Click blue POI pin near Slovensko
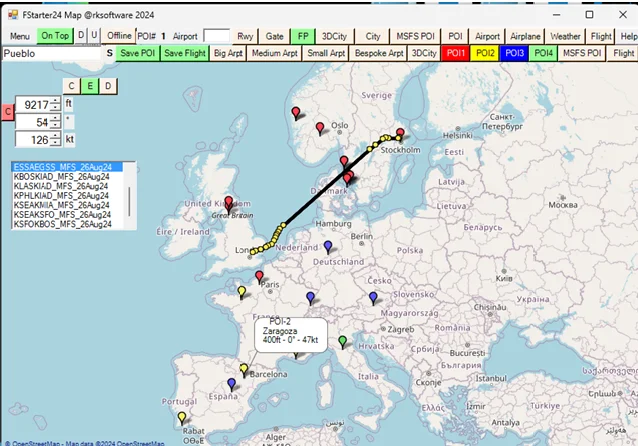The image size is (638, 446). point(373,297)
